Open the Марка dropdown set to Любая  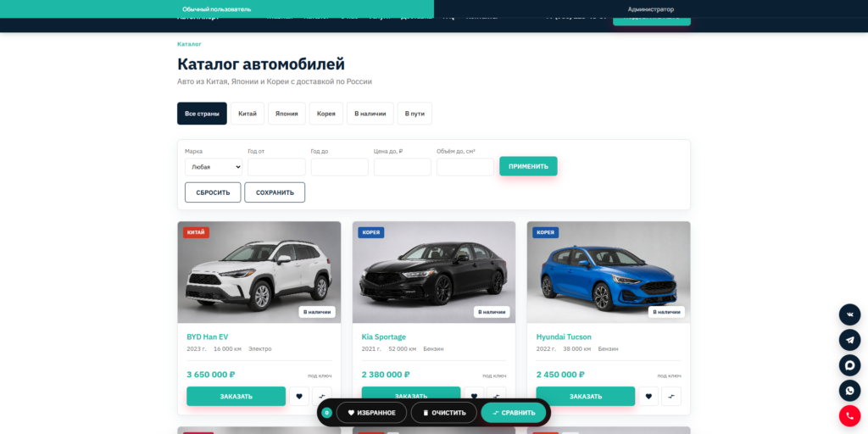click(213, 167)
